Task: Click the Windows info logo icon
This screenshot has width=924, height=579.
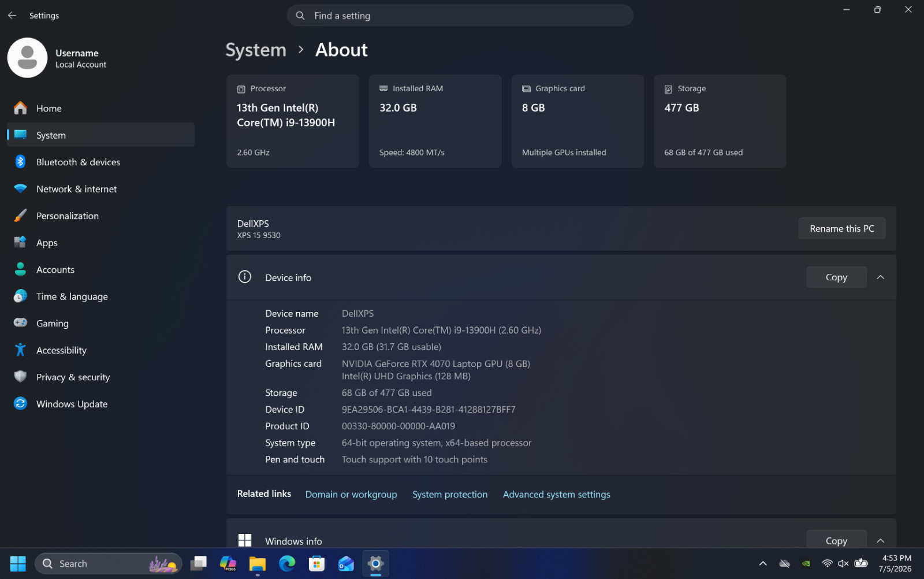Action: [x=245, y=540]
